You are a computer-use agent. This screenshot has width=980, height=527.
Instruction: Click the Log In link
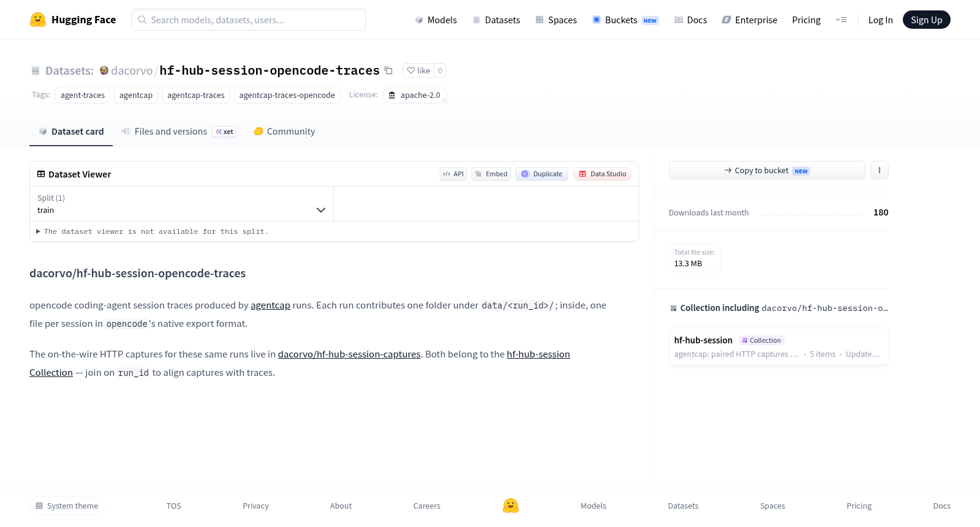coord(880,20)
